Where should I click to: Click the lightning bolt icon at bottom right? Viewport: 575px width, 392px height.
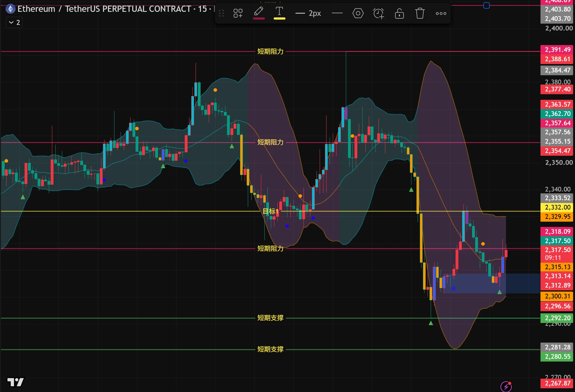(x=506, y=386)
